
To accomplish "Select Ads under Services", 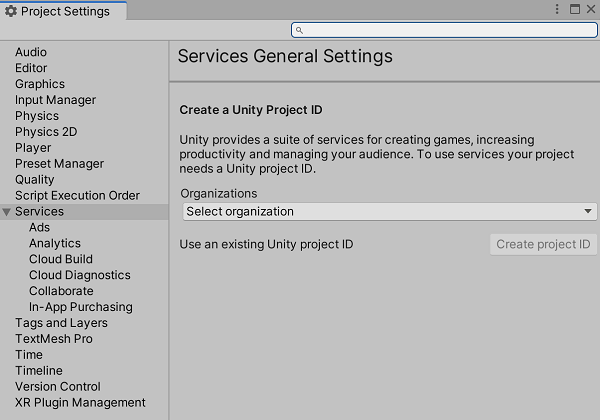I will (x=39, y=228).
